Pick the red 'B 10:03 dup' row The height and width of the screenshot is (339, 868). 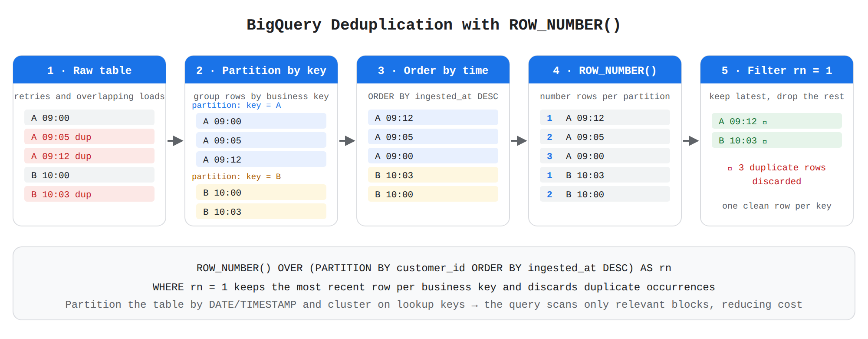pyautogui.click(x=89, y=194)
